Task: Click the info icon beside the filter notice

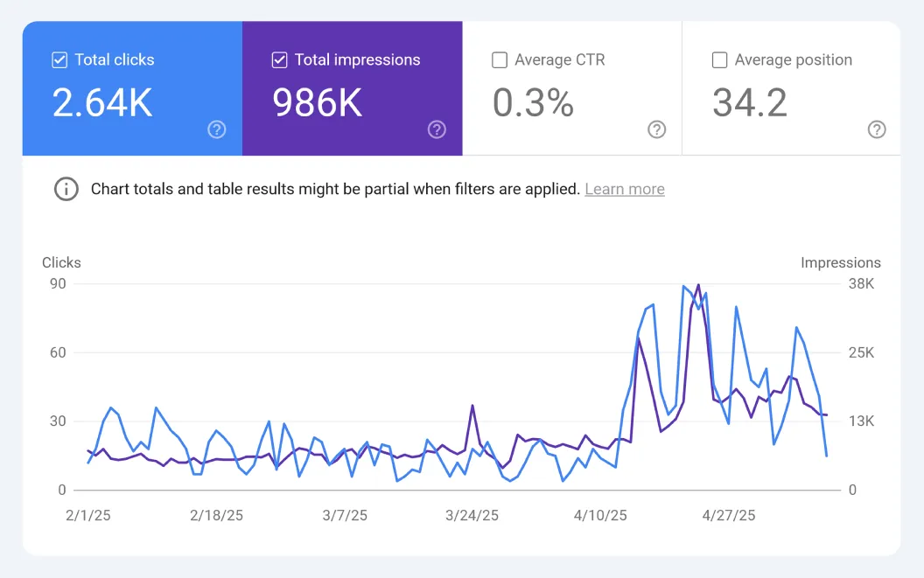Action: [x=66, y=189]
